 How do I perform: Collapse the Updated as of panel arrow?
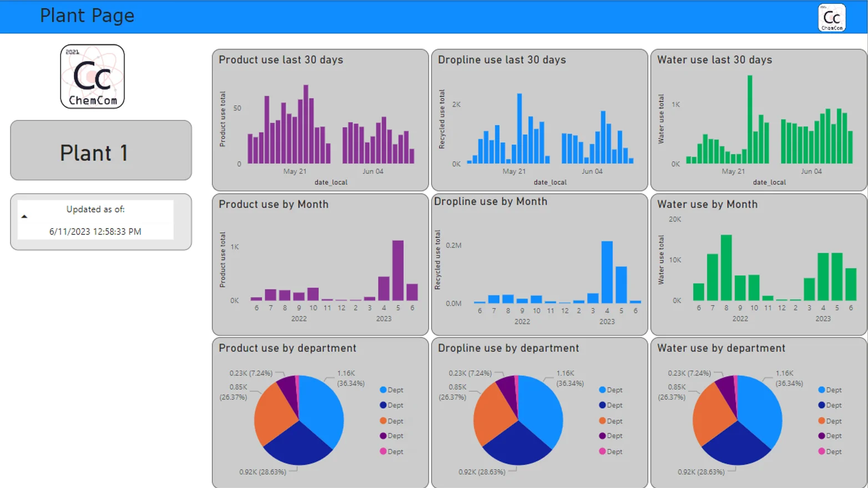24,216
